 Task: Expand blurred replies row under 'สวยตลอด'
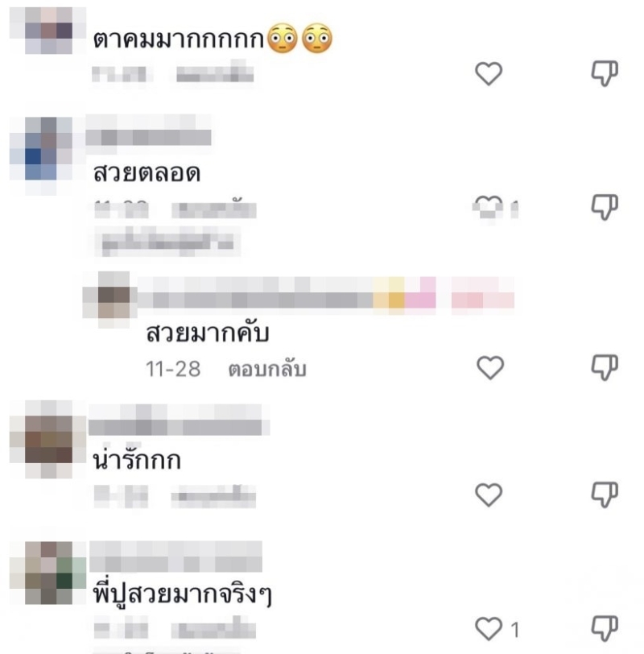coord(167,242)
